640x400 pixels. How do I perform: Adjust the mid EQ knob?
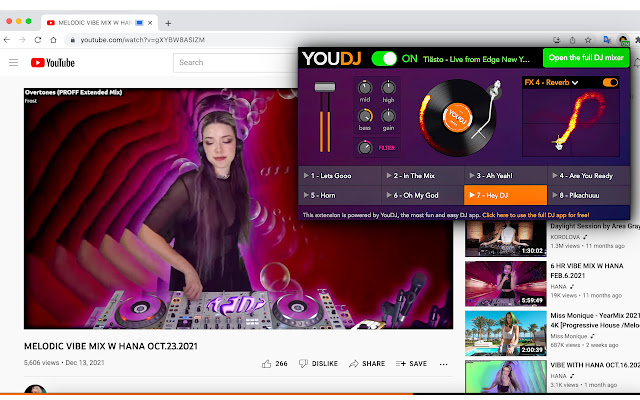(x=364, y=88)
